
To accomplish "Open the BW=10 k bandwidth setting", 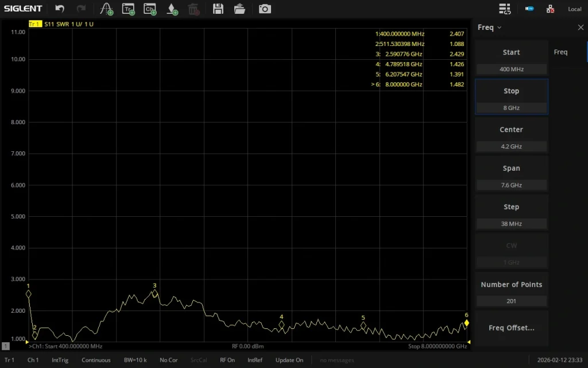I will (136, 360).
